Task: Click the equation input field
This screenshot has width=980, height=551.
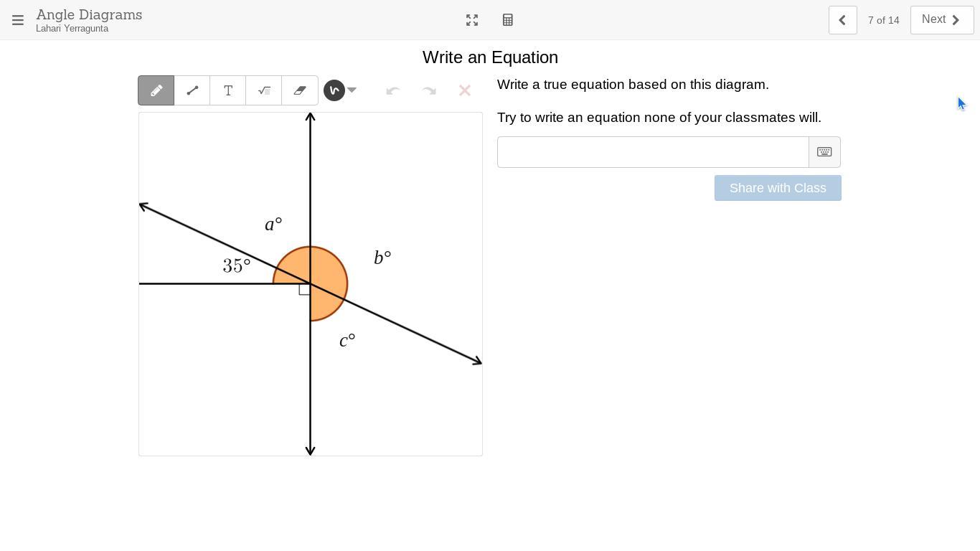Action: (653, 152)
